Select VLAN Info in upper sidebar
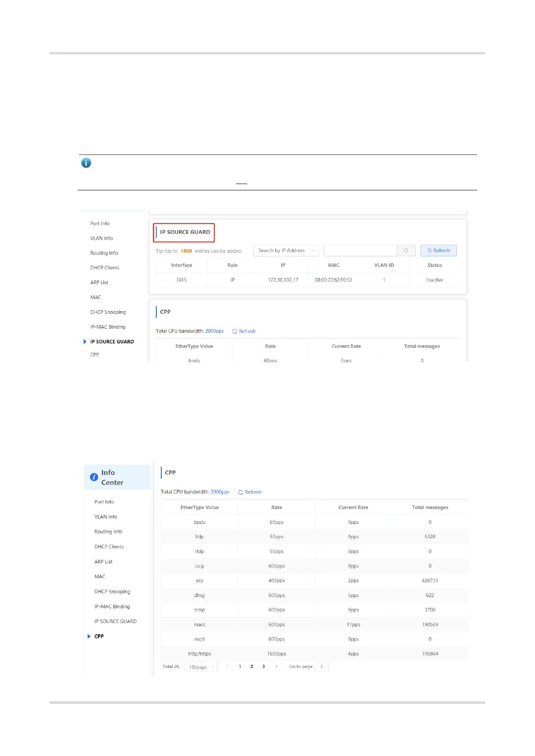Image resolution: width=535 pixels, height=756 pixels. pyautogui.click(x=102, y=238)
